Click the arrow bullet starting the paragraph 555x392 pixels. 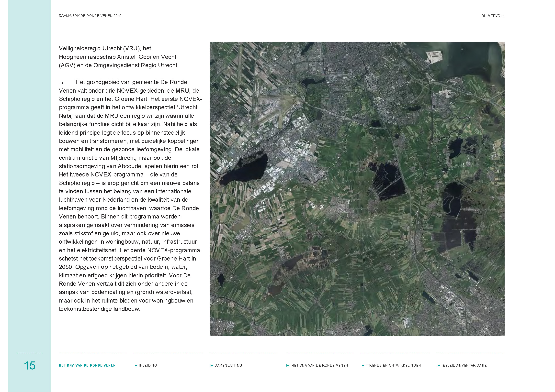click(61, 83)
